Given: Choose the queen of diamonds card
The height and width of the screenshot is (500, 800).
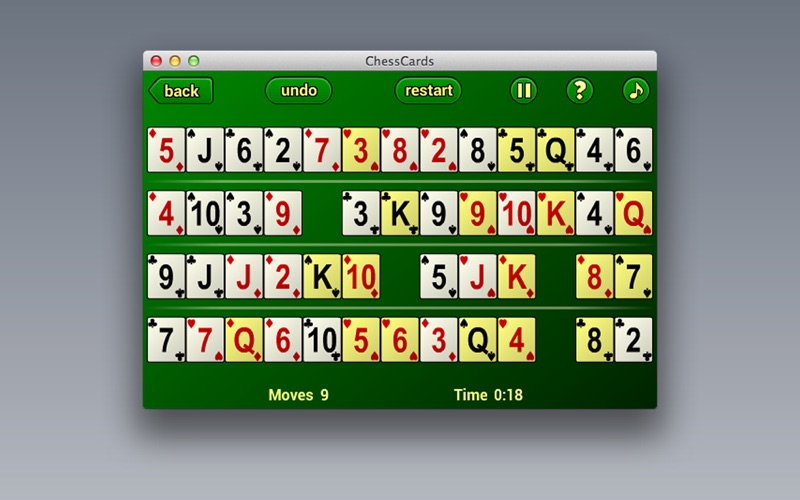Looking at the screenshot, I should [244, 340].
